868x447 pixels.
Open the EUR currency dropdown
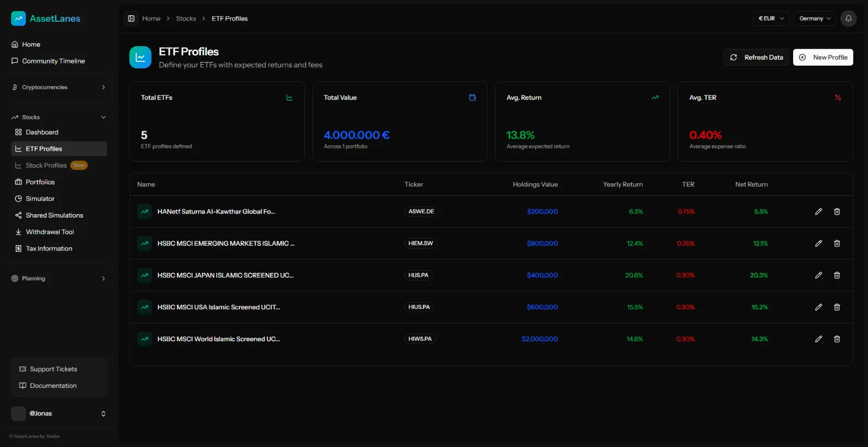[x=771, y=18]
